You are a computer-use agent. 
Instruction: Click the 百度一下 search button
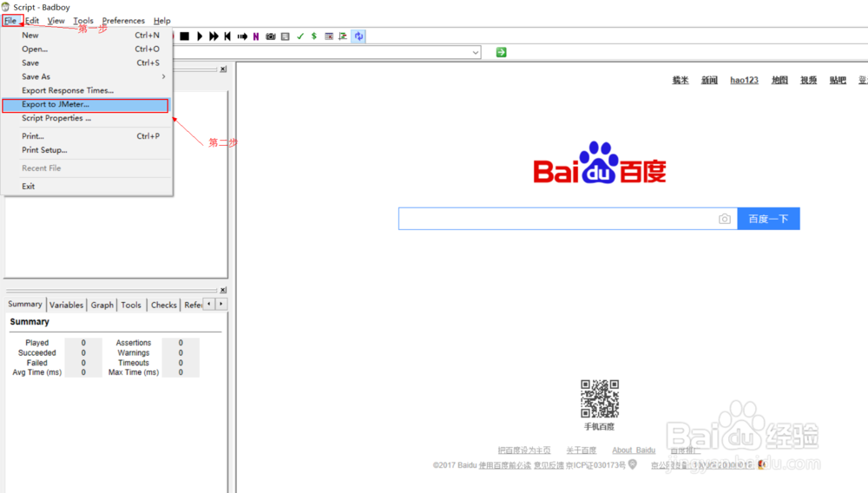click(768, 219)
